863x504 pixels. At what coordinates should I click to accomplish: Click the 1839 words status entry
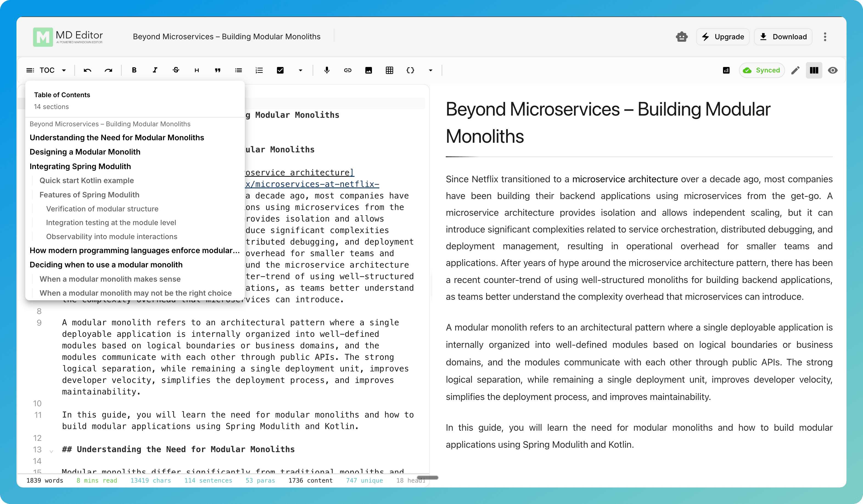[45, 480]
